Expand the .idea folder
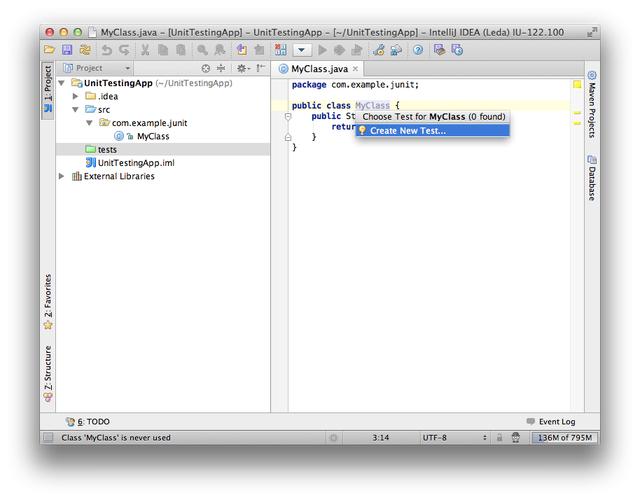 pyautogui.click(x=75, y=96)
